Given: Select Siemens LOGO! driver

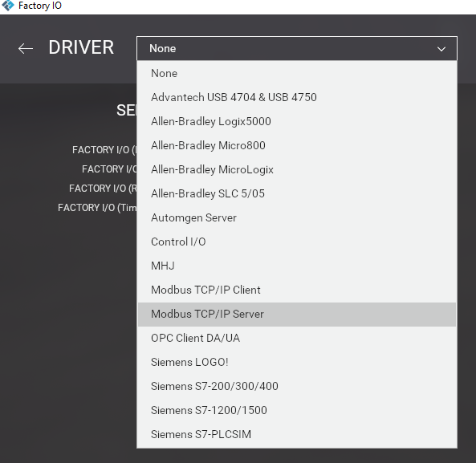Looking at the screenshot, I should point(297,362).
